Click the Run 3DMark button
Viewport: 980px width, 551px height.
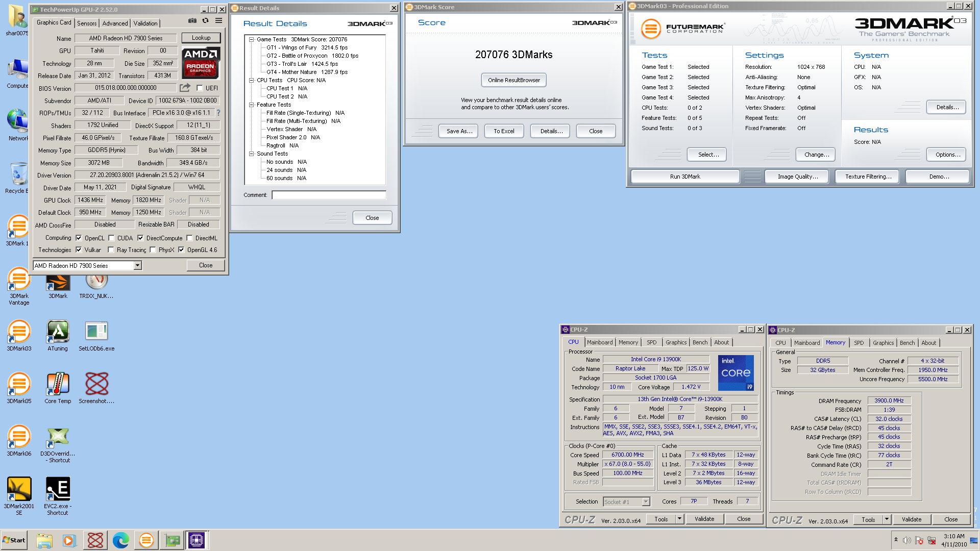685,177
